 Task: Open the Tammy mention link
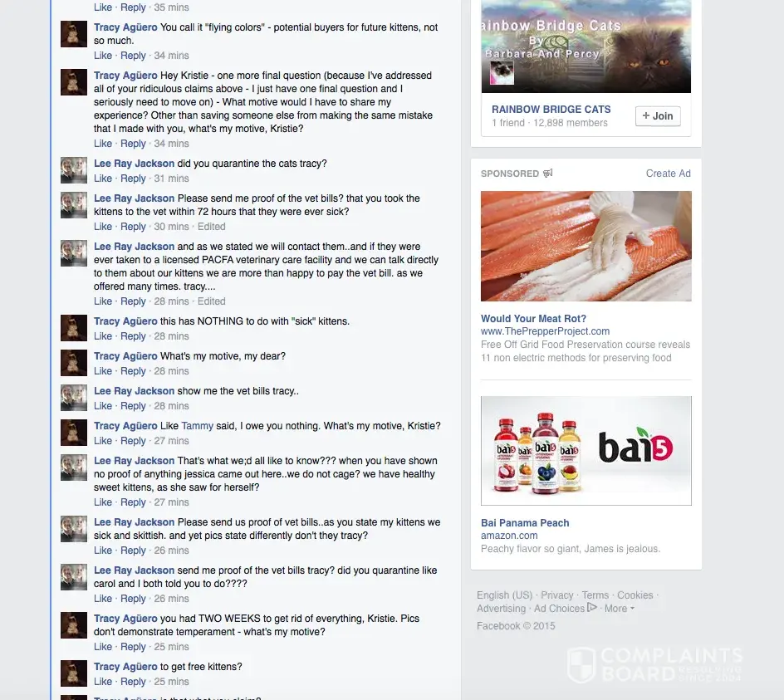point(197,426)
